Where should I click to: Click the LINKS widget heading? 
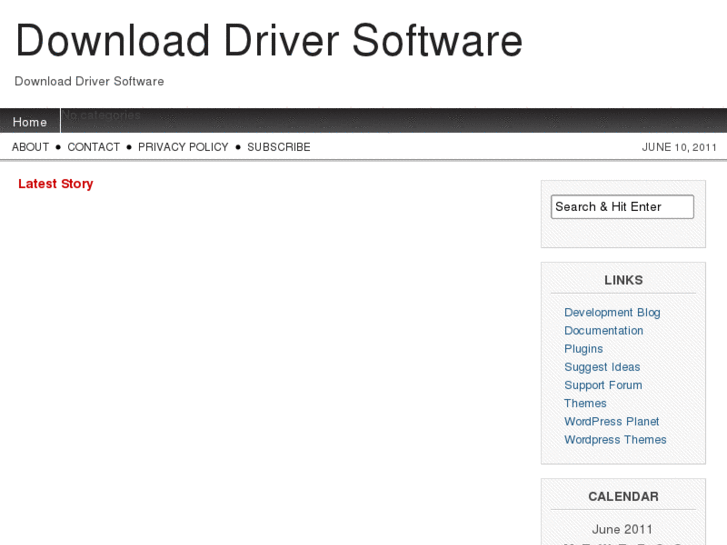coord(623,280)
